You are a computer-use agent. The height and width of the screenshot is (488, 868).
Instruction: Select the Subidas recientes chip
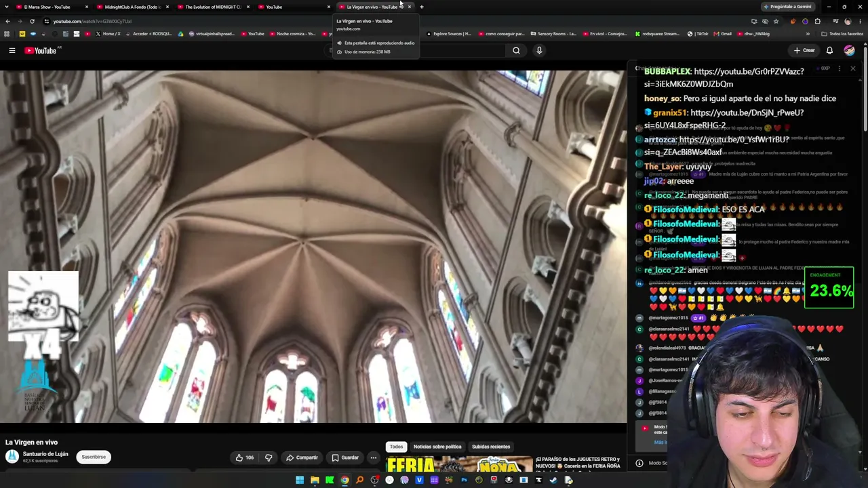coord(491,447)
